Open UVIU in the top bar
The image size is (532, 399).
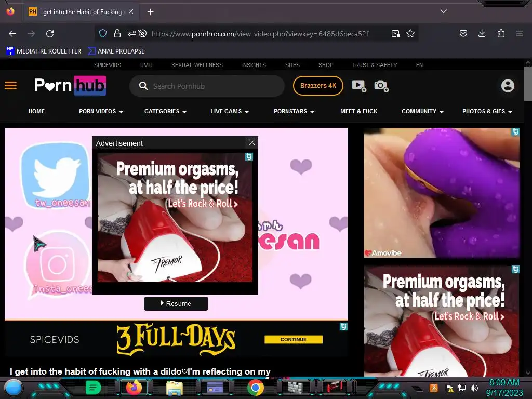pyautogui.click(x=146, y=65)
